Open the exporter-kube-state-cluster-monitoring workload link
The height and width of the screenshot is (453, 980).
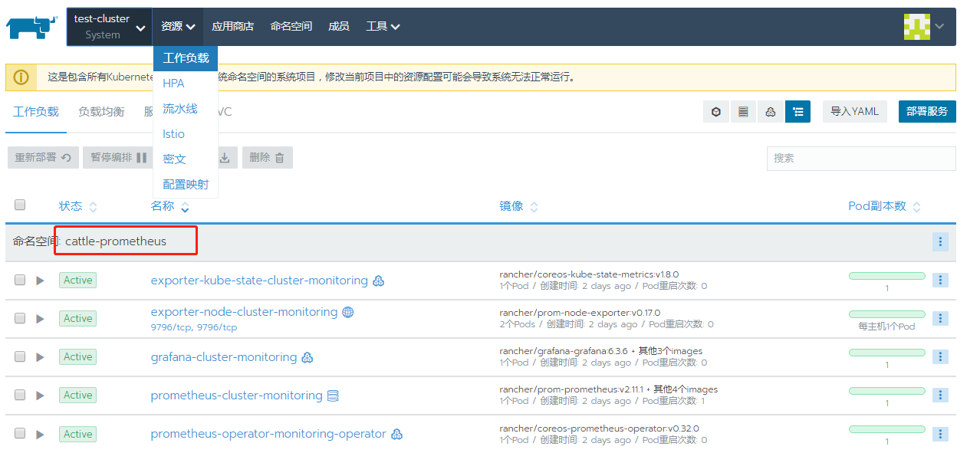(258, 280)
